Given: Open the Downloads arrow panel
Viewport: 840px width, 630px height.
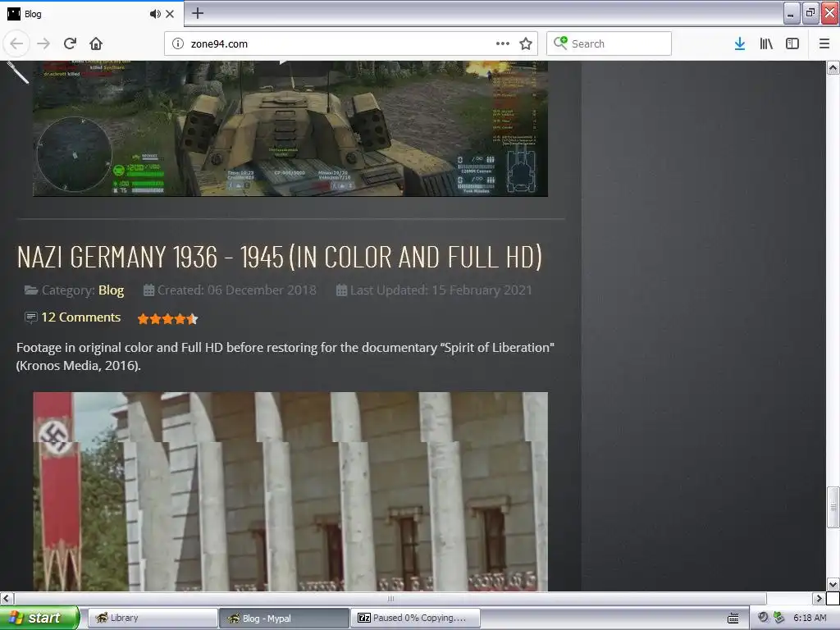Looking at the screenshot, I should 739,43.
